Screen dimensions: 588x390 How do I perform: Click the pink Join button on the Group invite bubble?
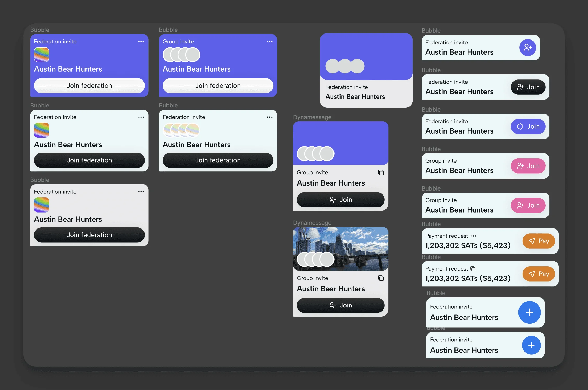(x=528, y=166)
